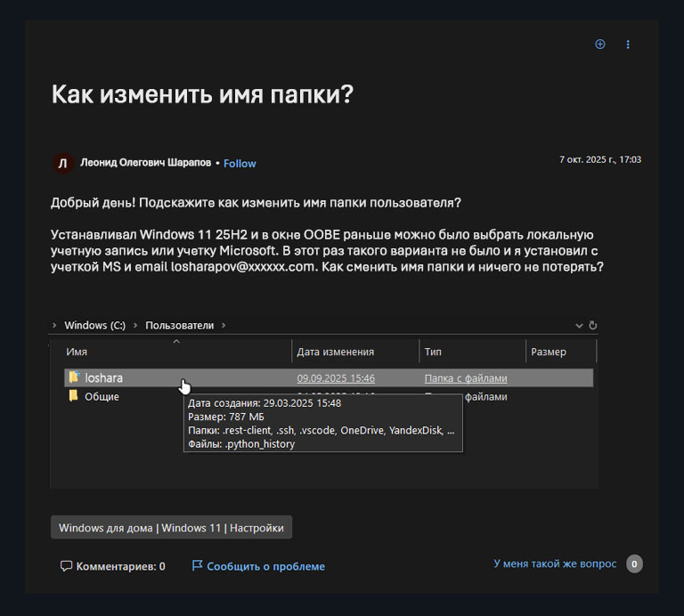Expand chevron before Windows (C:) breadcrumb

coord(54,325)
